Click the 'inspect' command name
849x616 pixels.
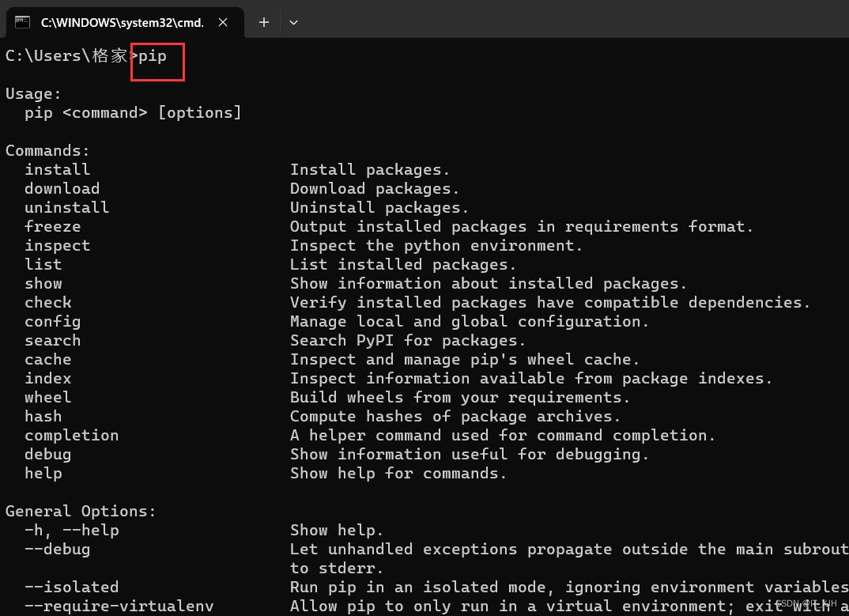click(x=58, y=246)
